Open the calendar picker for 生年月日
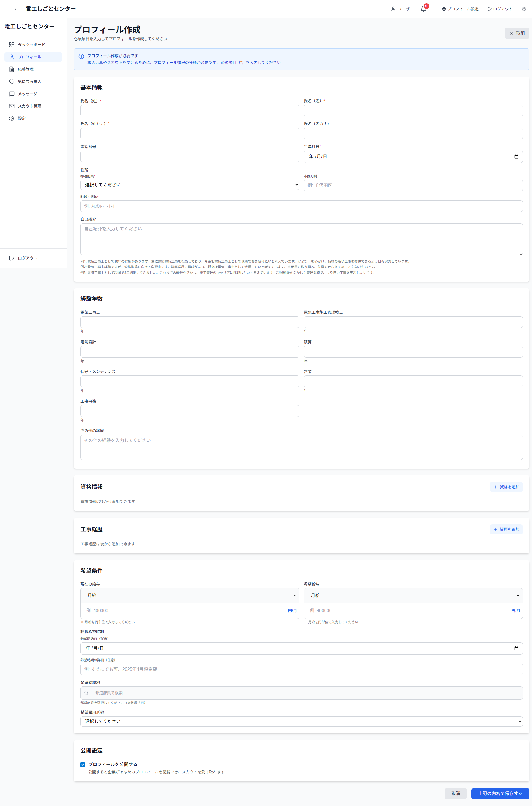 pos(516,157)
